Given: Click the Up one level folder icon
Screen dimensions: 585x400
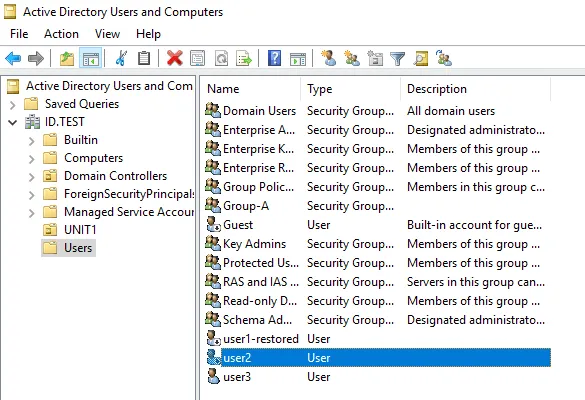Looking at the screenshot, I should 67,58.
